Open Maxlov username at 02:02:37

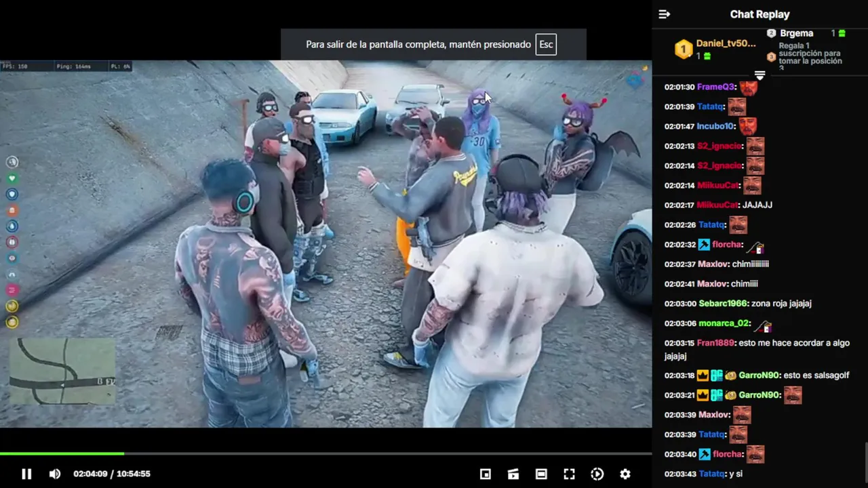(713, 264)
